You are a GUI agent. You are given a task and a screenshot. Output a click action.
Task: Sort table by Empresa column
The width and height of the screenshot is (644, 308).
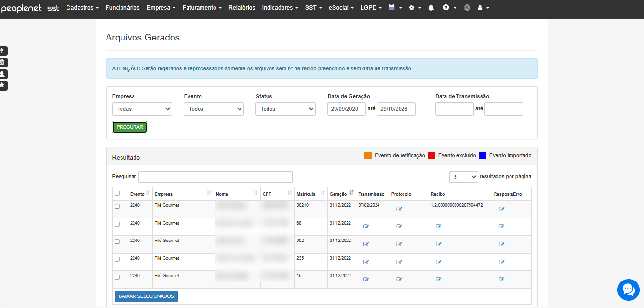point(183,194)
